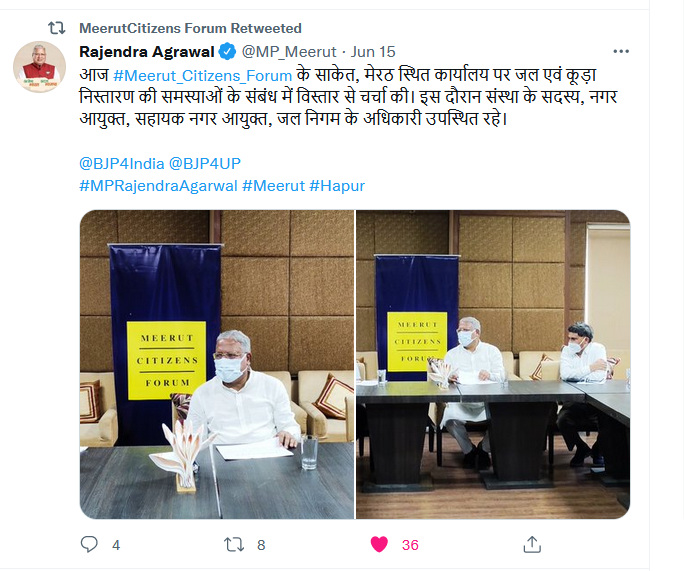Viewport: 684px width, 571px height.
Task: Open the Jun 15 timestamp link
Action: [373, 51]
